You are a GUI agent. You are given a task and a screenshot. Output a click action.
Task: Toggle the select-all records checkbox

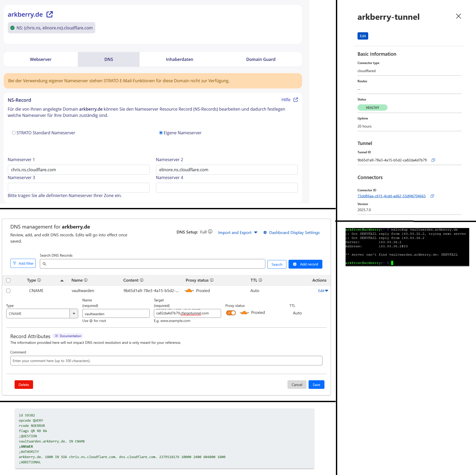pyautogui.click(x=8, y=280)
